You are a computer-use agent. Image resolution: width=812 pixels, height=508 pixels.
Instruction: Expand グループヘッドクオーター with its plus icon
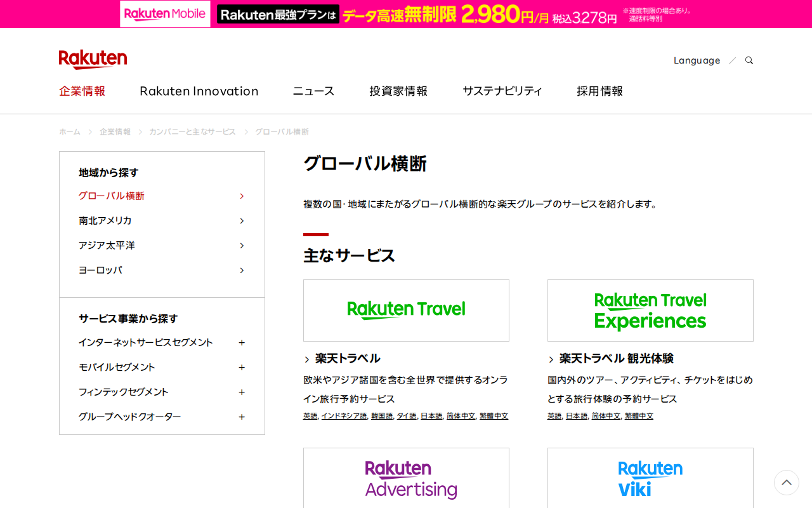click(242, 417)
